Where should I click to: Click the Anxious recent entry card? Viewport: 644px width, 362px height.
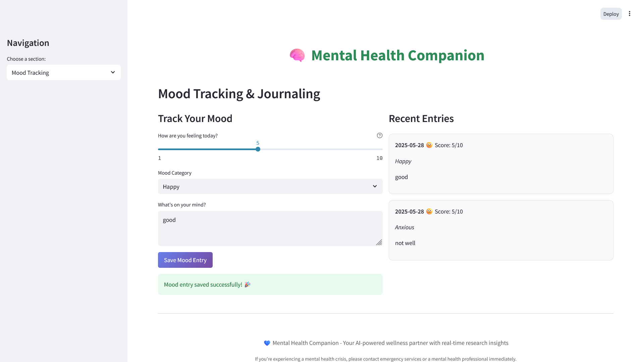(501, 230)
